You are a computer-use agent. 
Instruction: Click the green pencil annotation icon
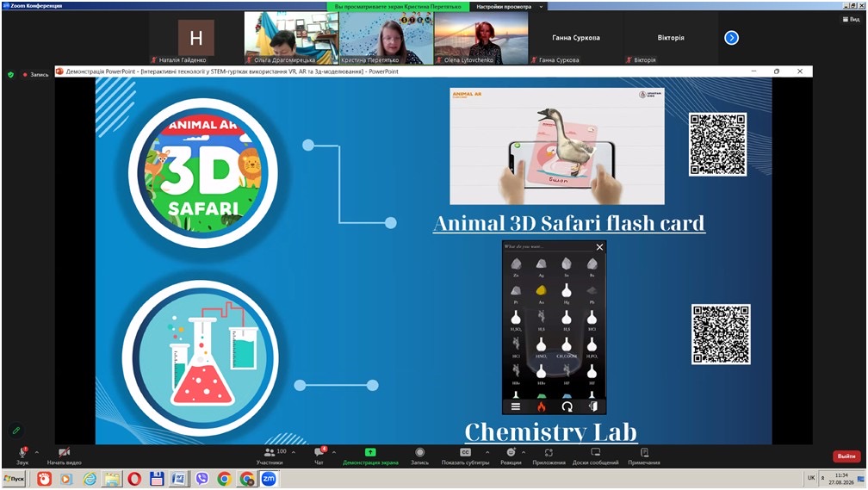coord(16,430)
